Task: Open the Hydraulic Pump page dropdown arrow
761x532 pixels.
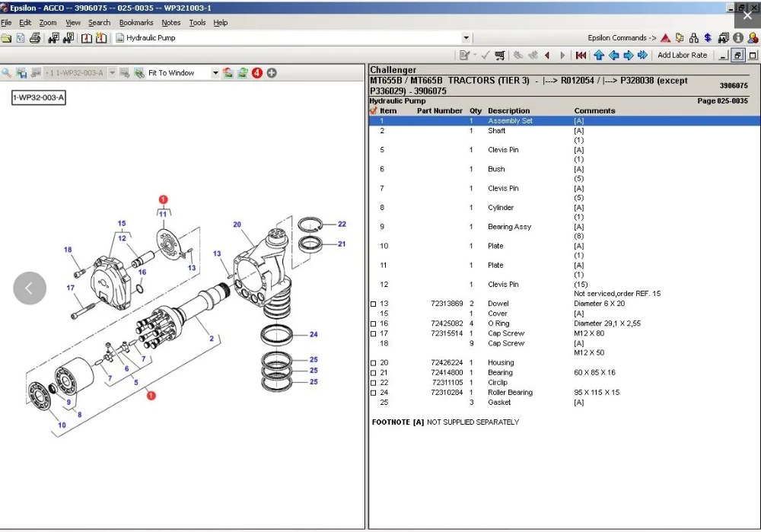Action: click(x=466, y=38)
